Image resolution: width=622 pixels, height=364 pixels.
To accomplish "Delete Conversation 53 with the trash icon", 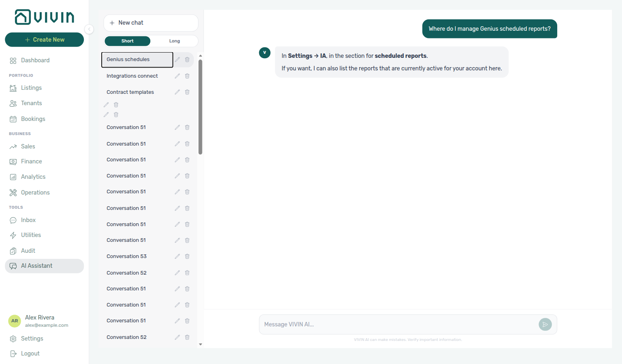I will point(187,256).
